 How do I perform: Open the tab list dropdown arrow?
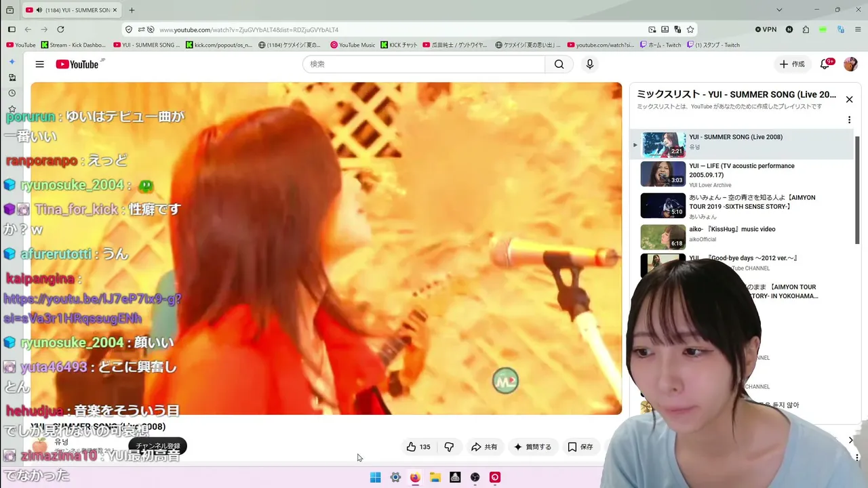[779, 10]
